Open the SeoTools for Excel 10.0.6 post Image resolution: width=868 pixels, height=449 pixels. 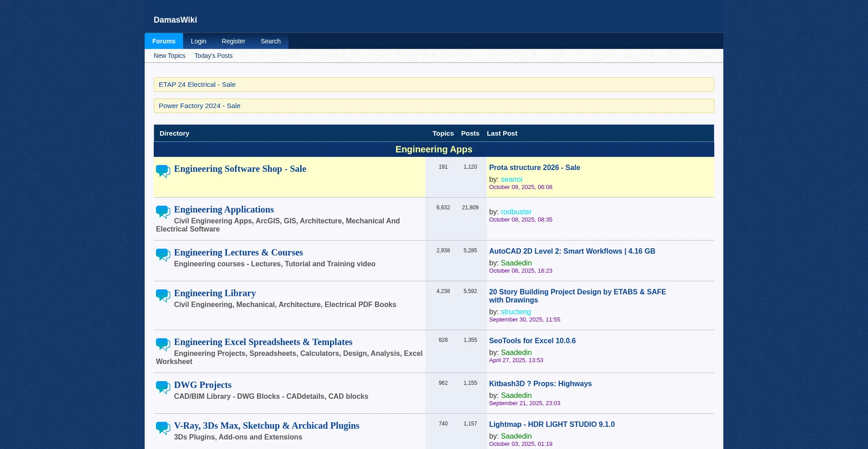point(532,340)
